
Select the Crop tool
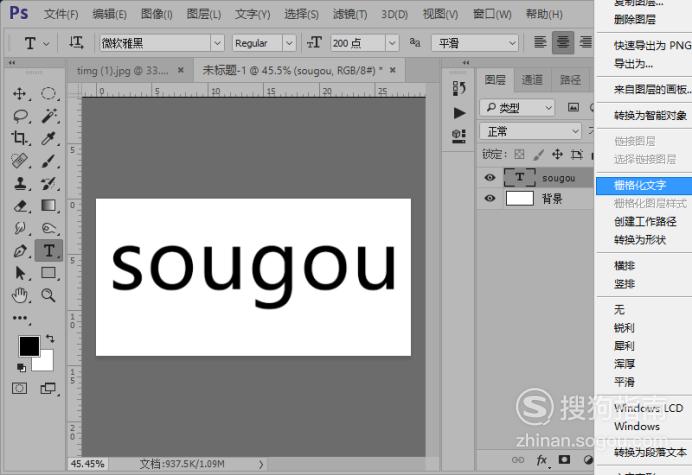pos(19,138)
